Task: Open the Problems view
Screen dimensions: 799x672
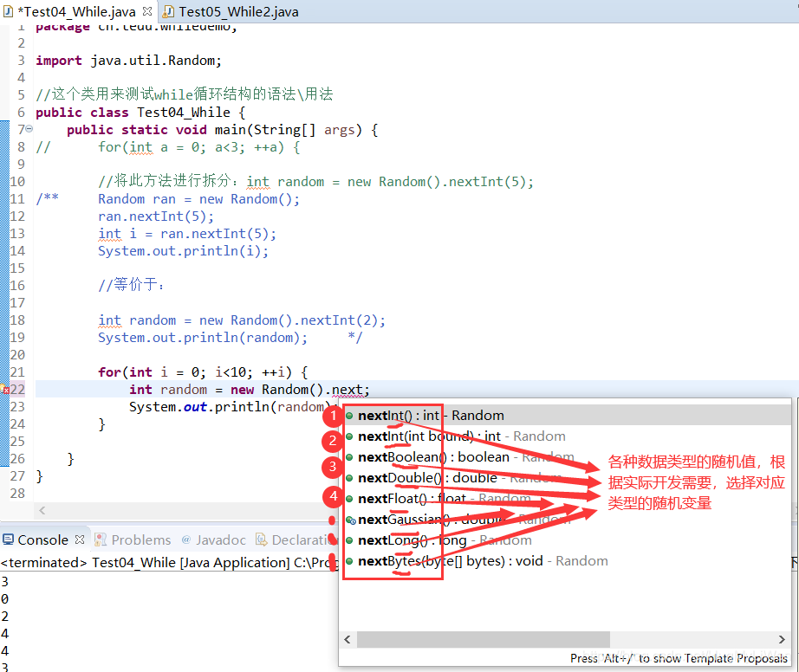Action: point(140,539)
